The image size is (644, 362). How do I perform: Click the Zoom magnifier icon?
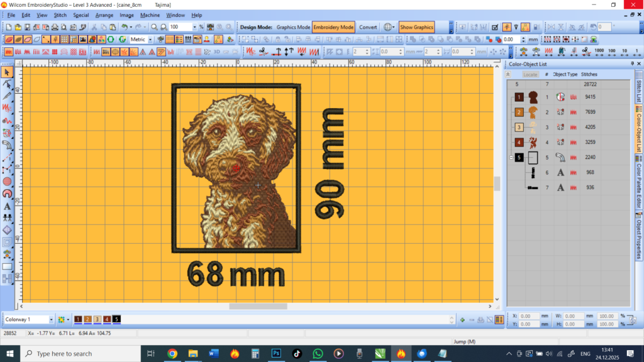(x=154, y=27)
